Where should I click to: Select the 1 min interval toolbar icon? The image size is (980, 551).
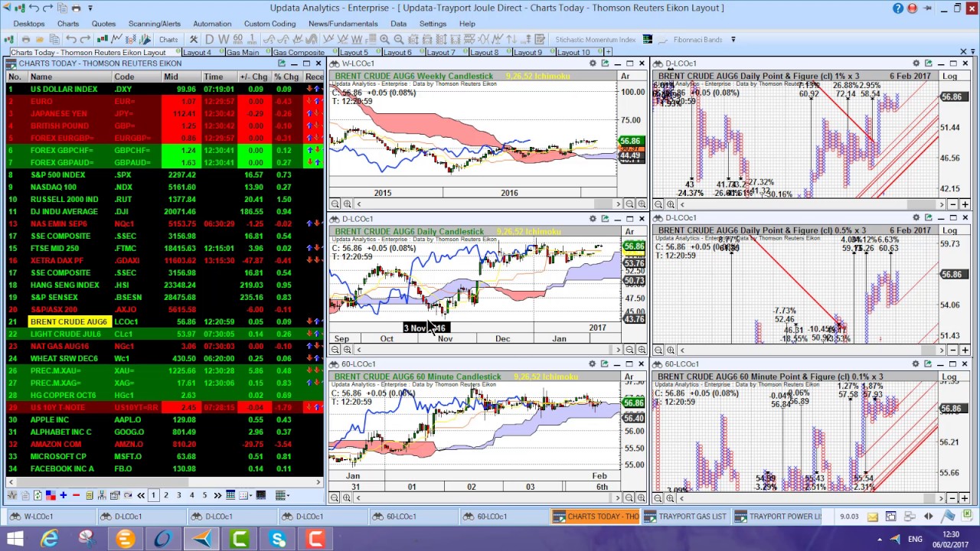pos(252,39)
